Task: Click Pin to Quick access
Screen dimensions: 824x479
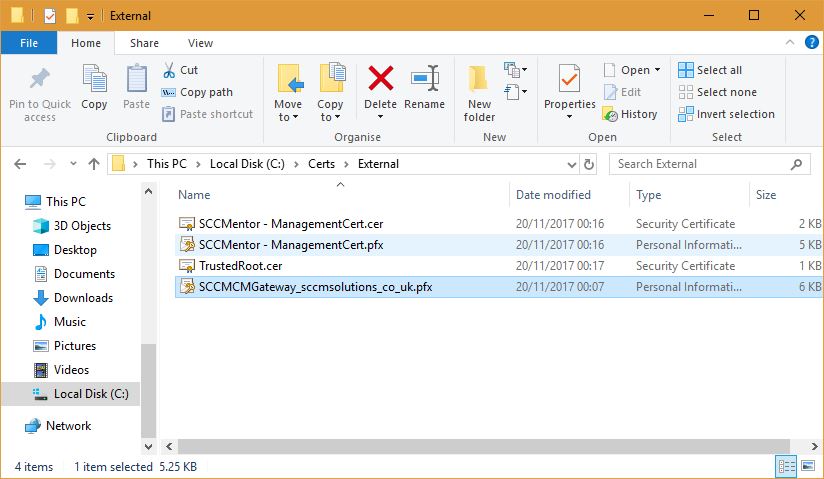Action: click(x=40, y=79)
